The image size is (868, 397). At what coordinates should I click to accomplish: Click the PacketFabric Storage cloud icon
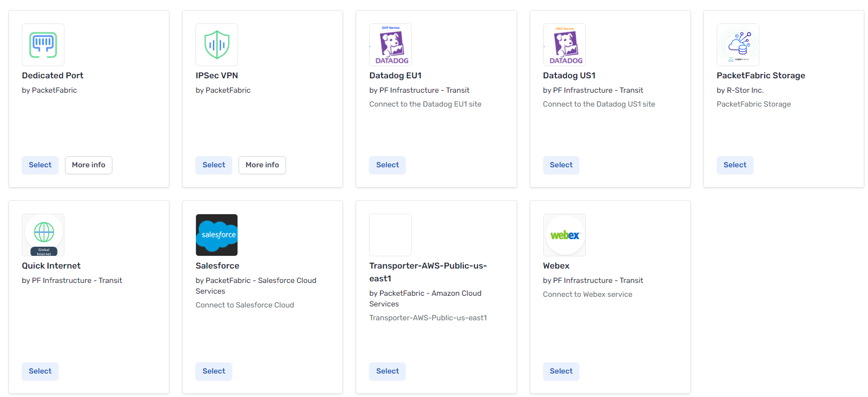(738, 45)
